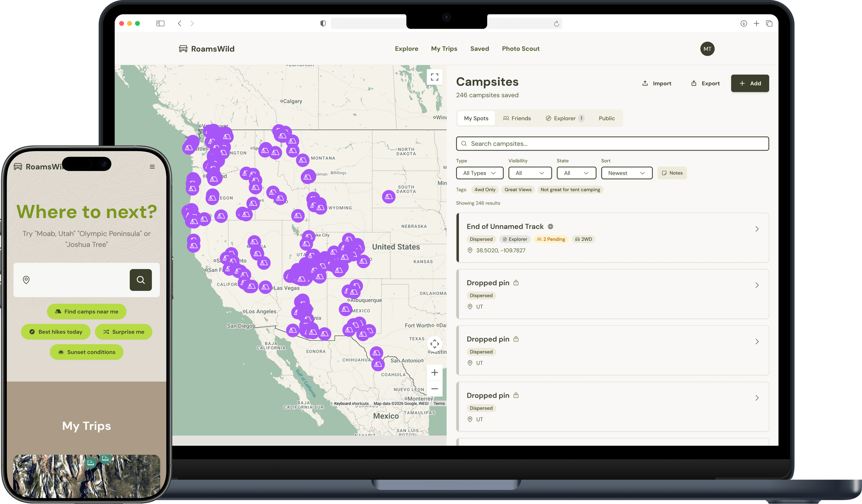
Task: Open the phone hamburger menu
Action: (x=152, y=167)
